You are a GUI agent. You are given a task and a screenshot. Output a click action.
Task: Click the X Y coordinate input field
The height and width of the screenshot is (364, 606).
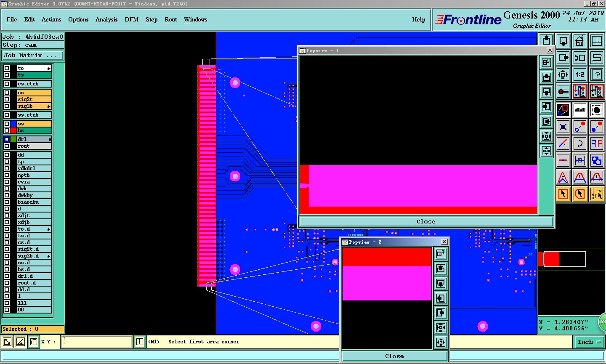click(x=97, y=342)
